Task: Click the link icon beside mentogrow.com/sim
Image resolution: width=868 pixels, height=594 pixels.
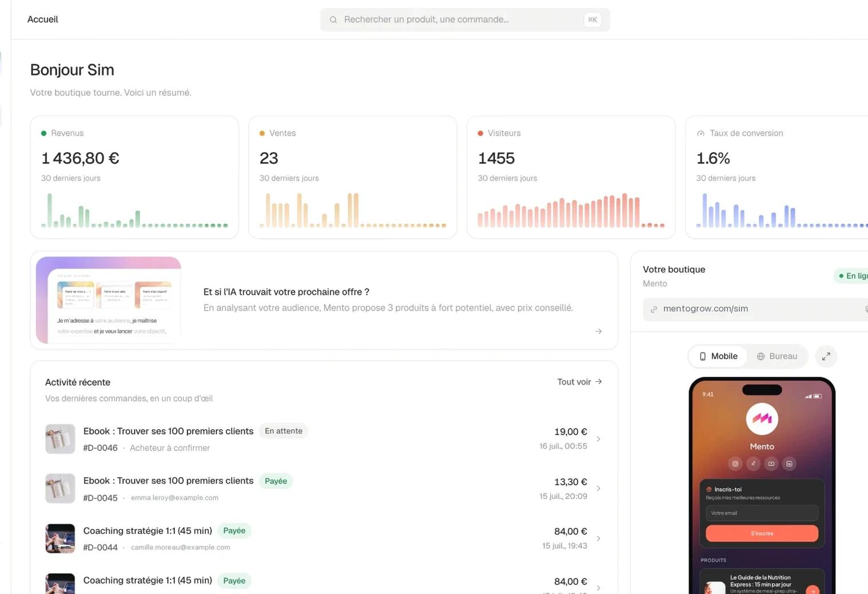Action: (654, 310)
